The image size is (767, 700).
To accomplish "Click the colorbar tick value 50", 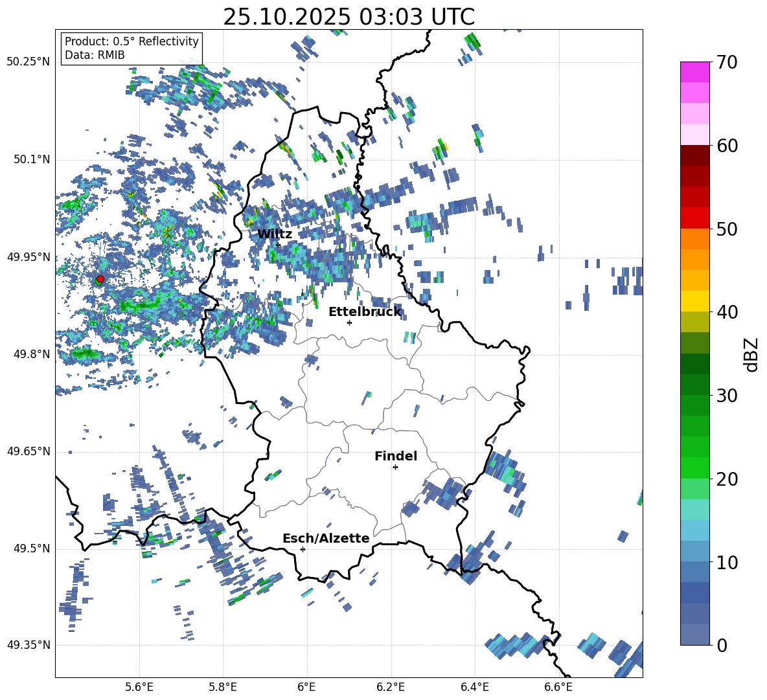I will point(727,229).
